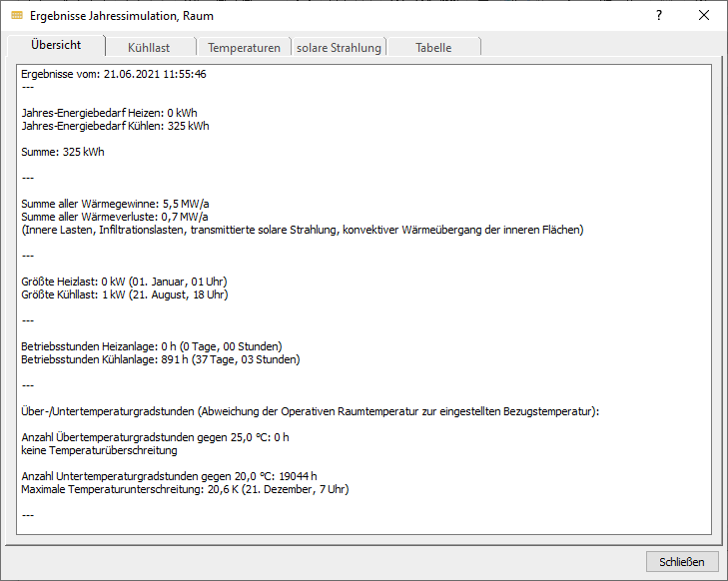Click the Betriebsstunden Kühlanlage line
The width and height of the screenshot is (728, 581).
point(161,359)
